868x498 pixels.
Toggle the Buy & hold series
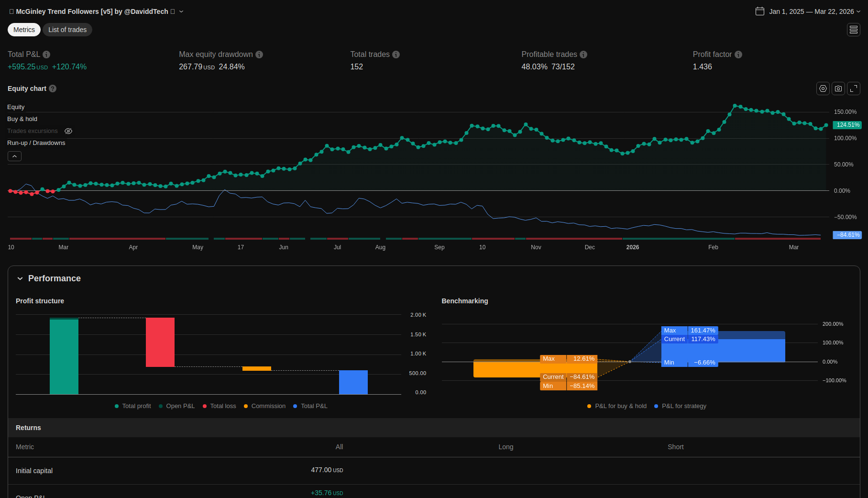pos(22,119)
